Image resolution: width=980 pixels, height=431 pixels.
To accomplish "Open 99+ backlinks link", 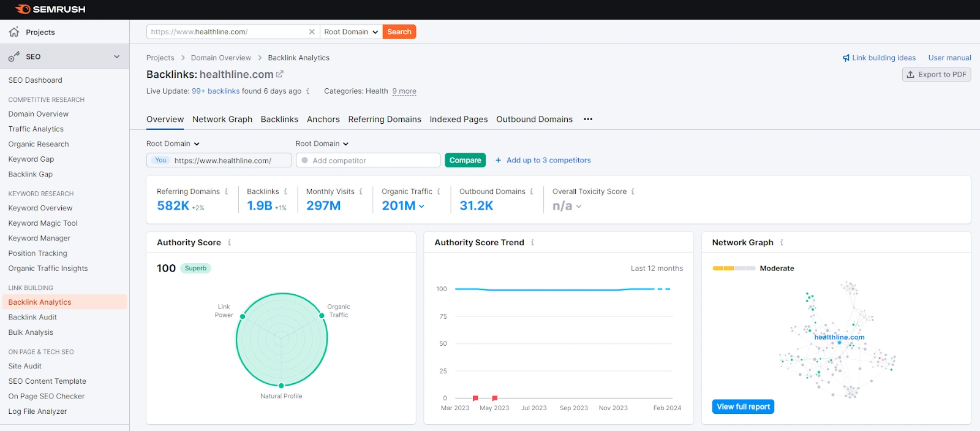I will (216, 91).
